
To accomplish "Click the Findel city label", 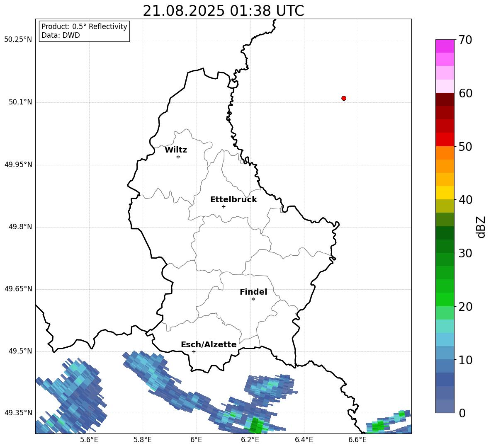I will (x=253, y=292).
